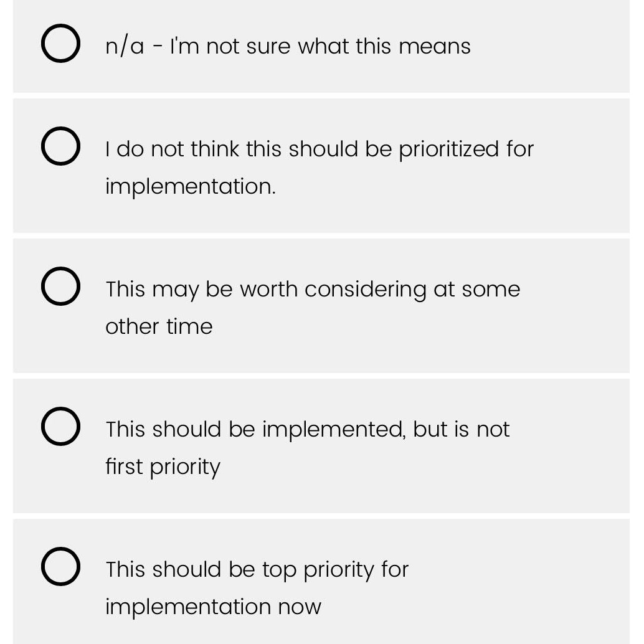Image resolution: width=644 pixels, height=644 pixels.
Task: Choose the 'should not be prioritized' radio circle
Action: click(60, 146)
